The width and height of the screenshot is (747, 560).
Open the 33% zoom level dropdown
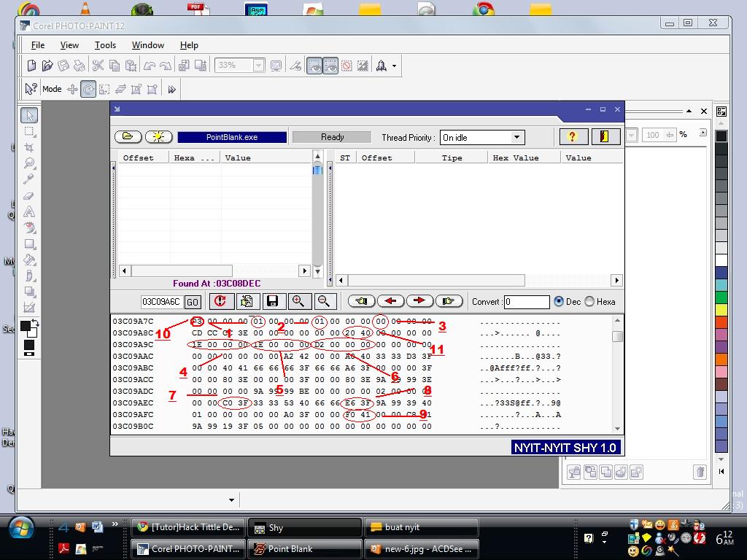click(x=258, y=65)
